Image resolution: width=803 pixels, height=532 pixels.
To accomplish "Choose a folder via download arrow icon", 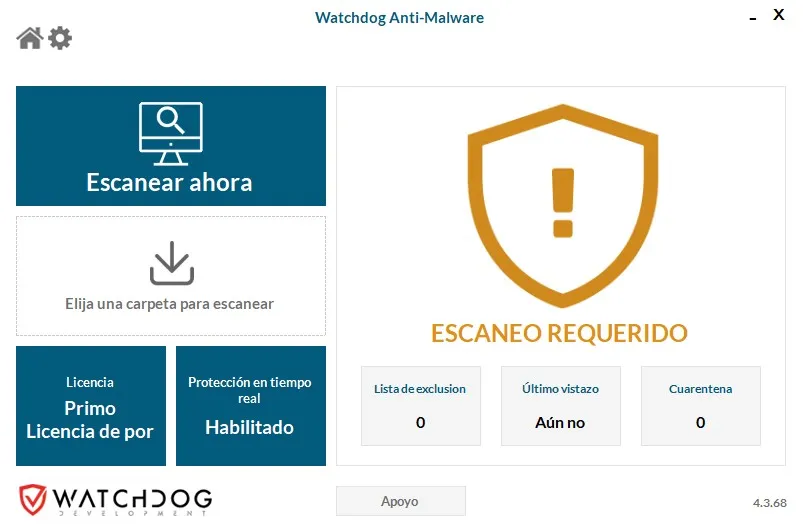I will click(172, 263).
